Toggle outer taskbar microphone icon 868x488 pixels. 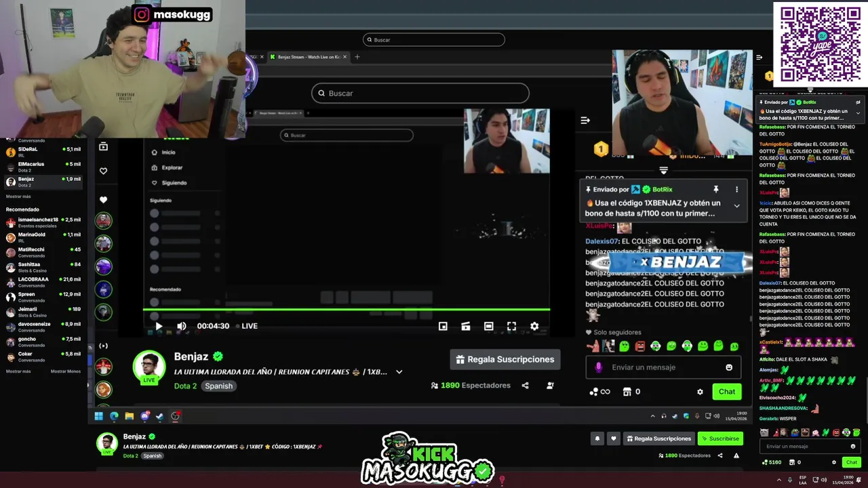click(x=790, y=480)
